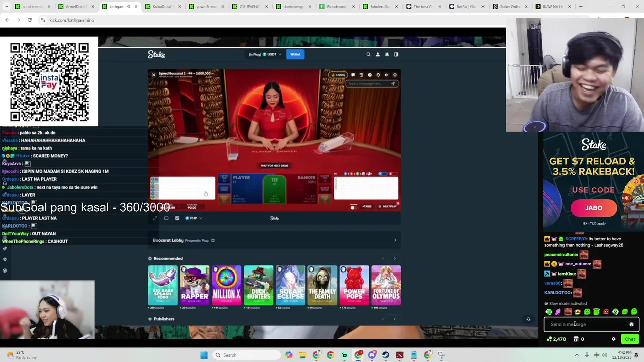Switch to CHUPAENG browser tab
The width and height of the screenshot is (644, 362).
pyautogui.click(x=250, y=7)
